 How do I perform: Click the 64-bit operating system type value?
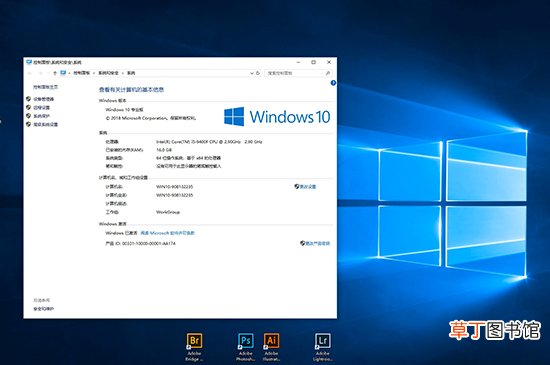pos(188,158)
